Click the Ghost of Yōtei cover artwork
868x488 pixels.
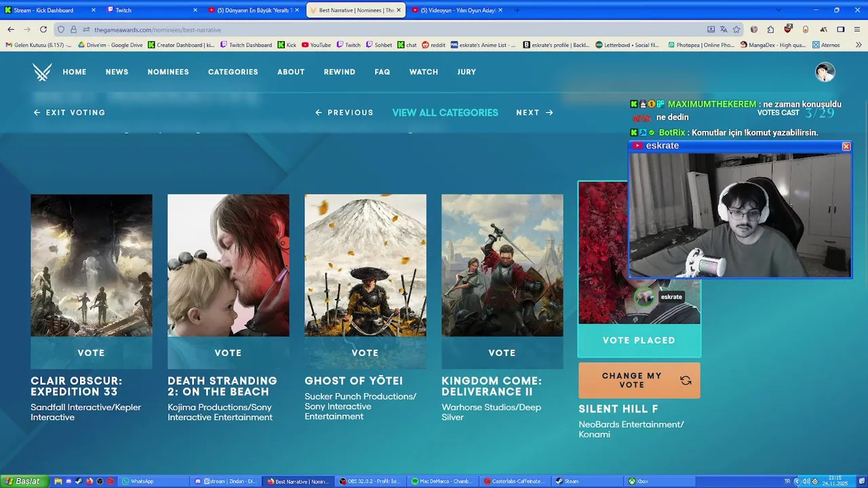click(x=365, y=265)
